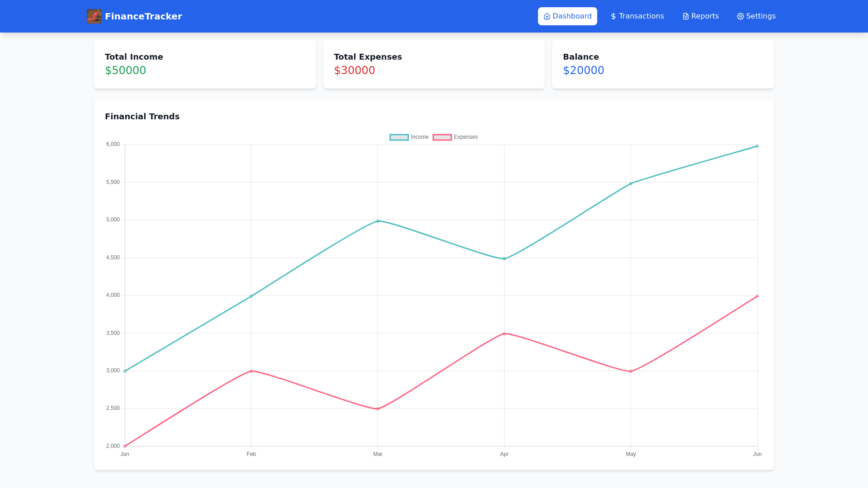Image resolution: width=868 pixels, height=488 pixels.
Task: Click the dollar sign icon beside Transactions
Action: (x=613, y=16)
